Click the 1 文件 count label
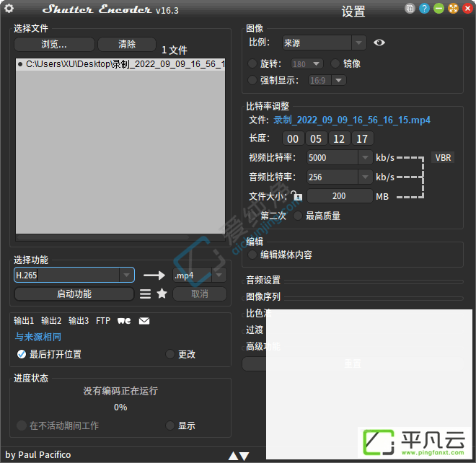Screen dimensions: 476x463 click(175, 50)
